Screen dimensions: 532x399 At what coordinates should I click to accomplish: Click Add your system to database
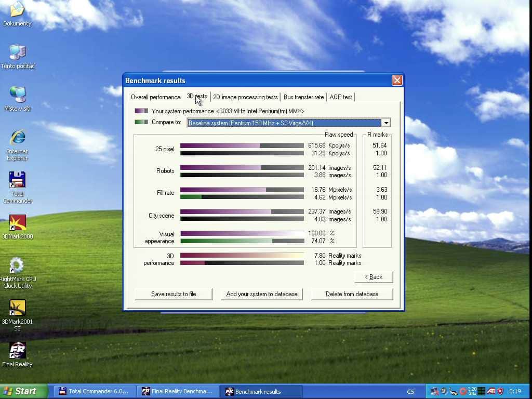[262, 294]
